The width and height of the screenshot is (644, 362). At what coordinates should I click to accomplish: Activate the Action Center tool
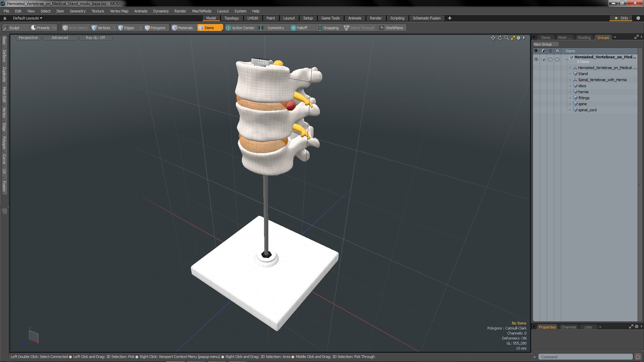click(x=240, y=28)
